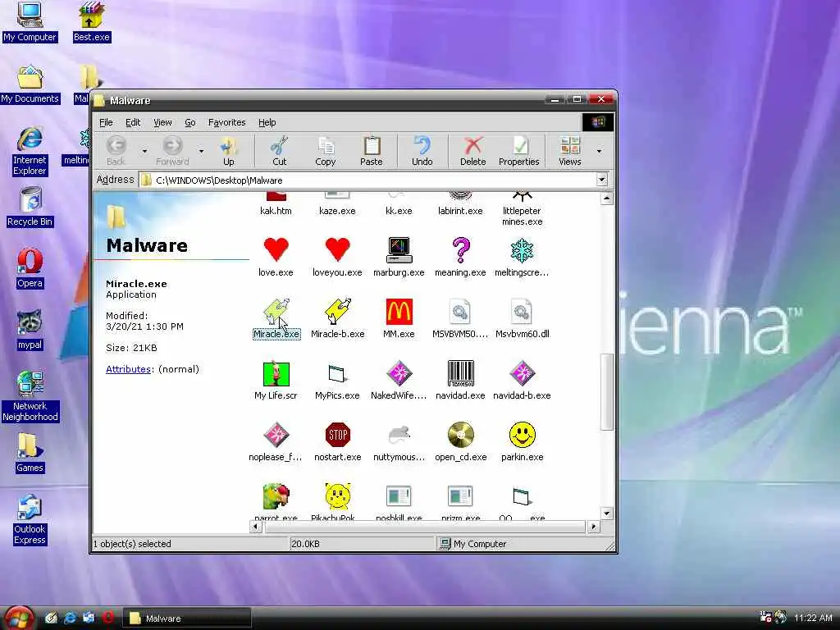Select mypal raccoon desktop icon
Screen dimensions: 840x630
(30, 330)
